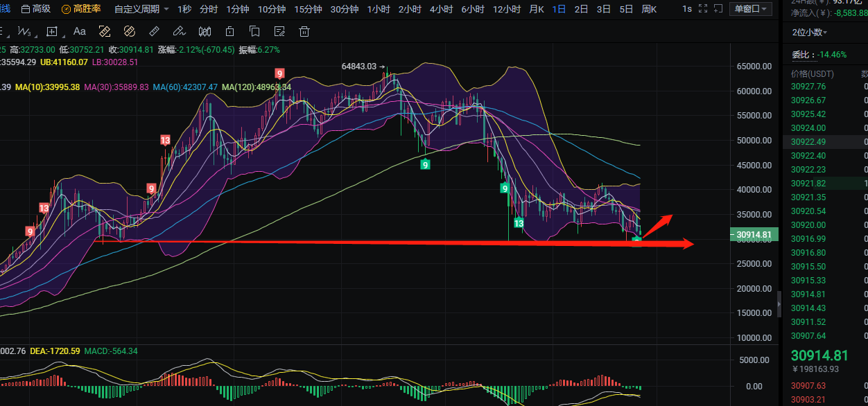This screenshot has height=406, width=868.
Task: Enter fullscreen chart mode
Action: click(x=703, y=9)
